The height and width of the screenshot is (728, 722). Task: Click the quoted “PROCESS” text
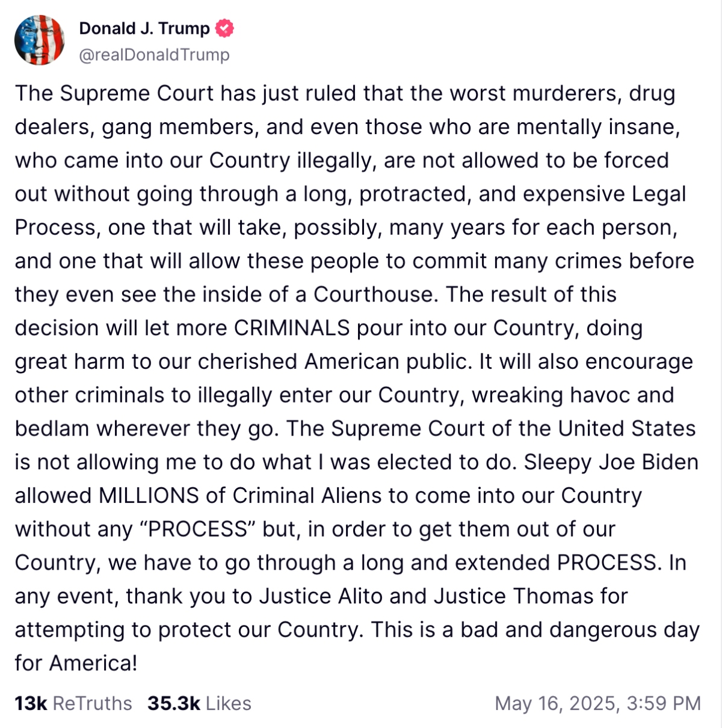198,529
